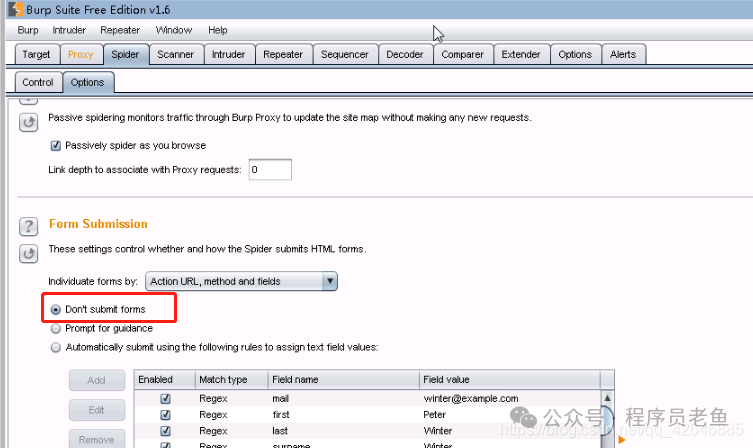
Task: Switch to the Extender tab
Action: pos(521,54)
